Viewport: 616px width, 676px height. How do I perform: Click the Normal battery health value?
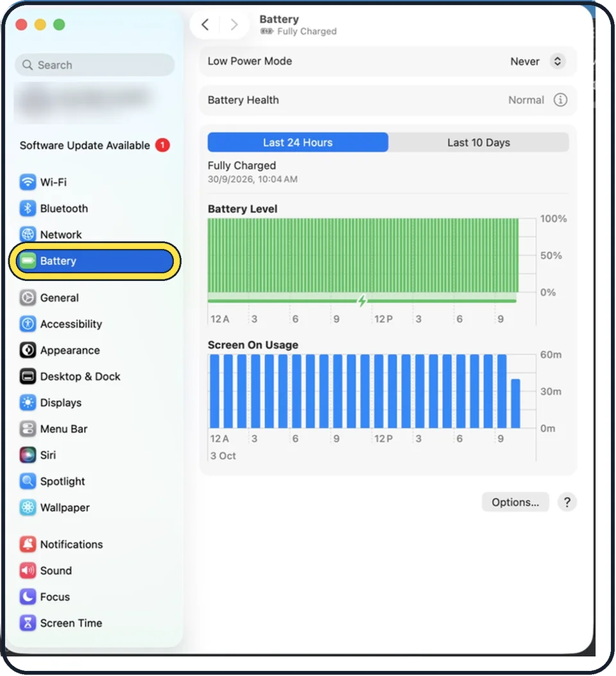click(x=526, y=100)
